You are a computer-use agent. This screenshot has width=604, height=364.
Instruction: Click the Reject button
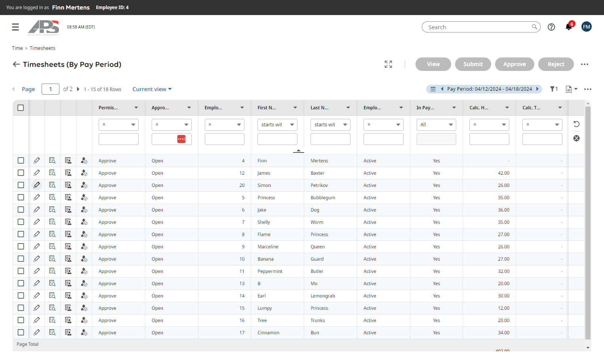[x=556, y=64]
